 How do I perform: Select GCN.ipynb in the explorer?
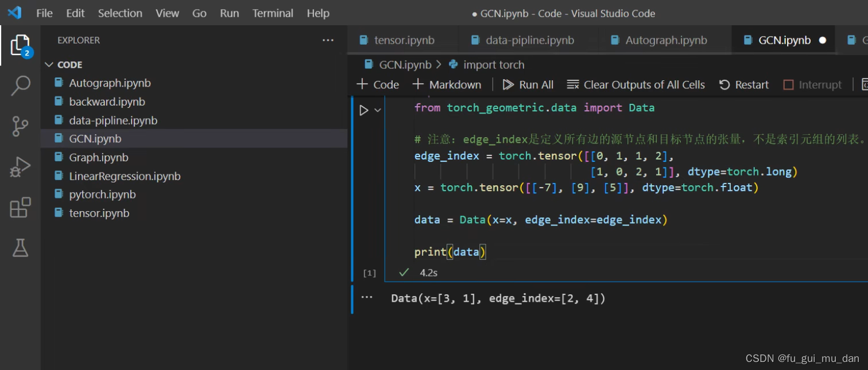(x=194, y=139)
